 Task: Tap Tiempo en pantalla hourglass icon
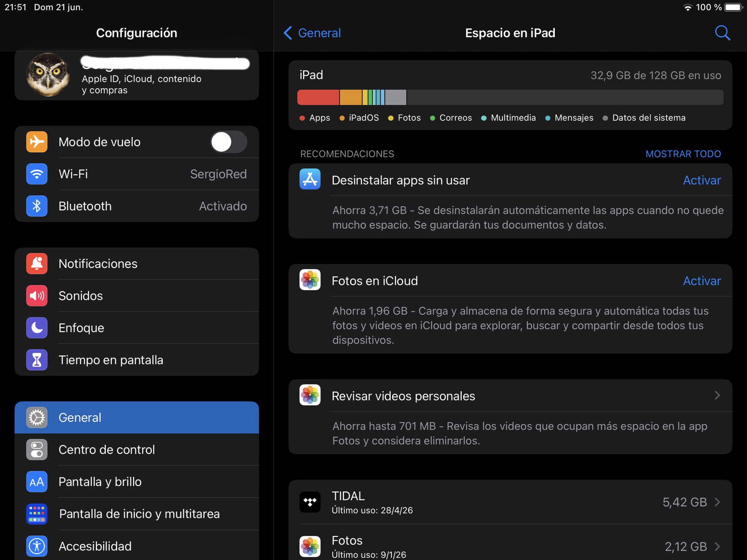pos(37,360)
